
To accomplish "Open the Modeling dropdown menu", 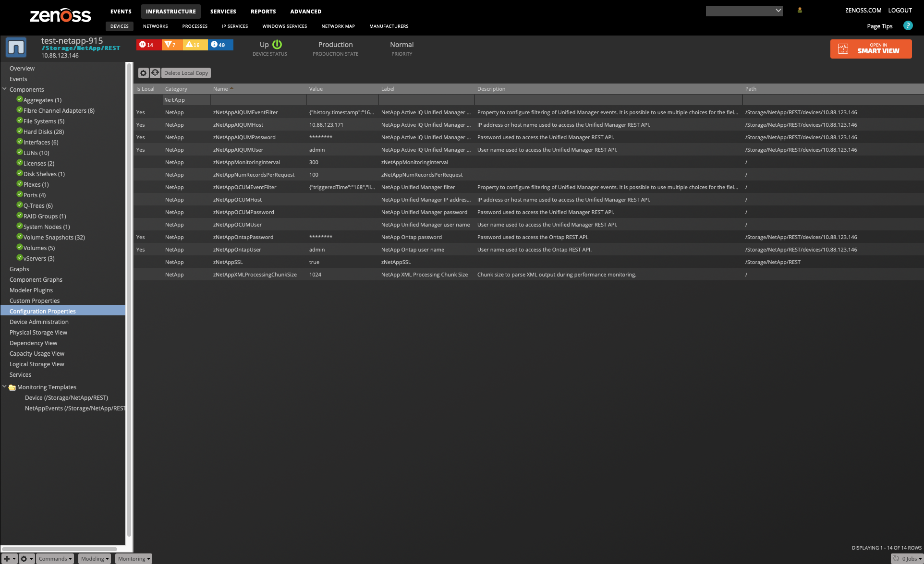I will [x=95, y=559].
